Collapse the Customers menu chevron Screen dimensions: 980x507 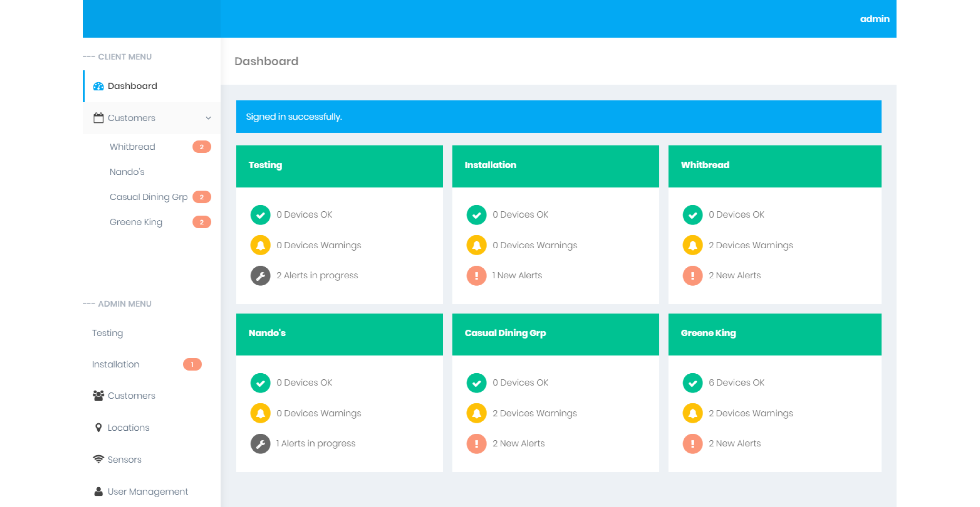pos(208,118)
